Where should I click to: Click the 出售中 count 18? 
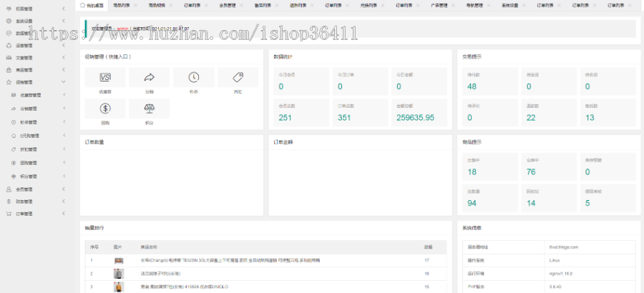tap(472, 172)
